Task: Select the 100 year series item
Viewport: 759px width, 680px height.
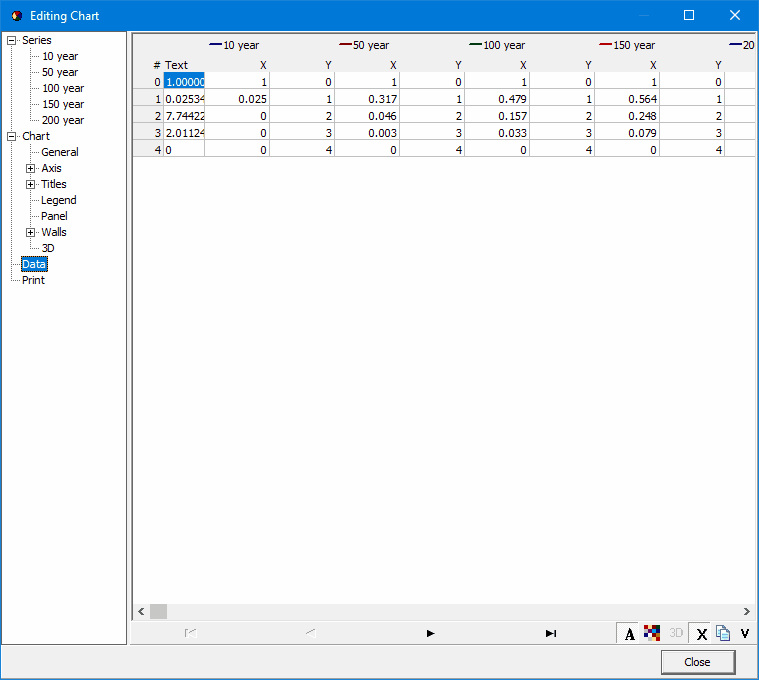Action: tap(62, 89)
